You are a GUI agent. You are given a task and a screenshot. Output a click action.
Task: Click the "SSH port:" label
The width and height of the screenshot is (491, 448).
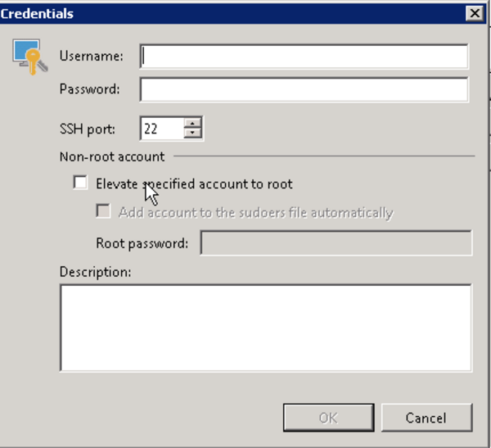tap(88, 129)
